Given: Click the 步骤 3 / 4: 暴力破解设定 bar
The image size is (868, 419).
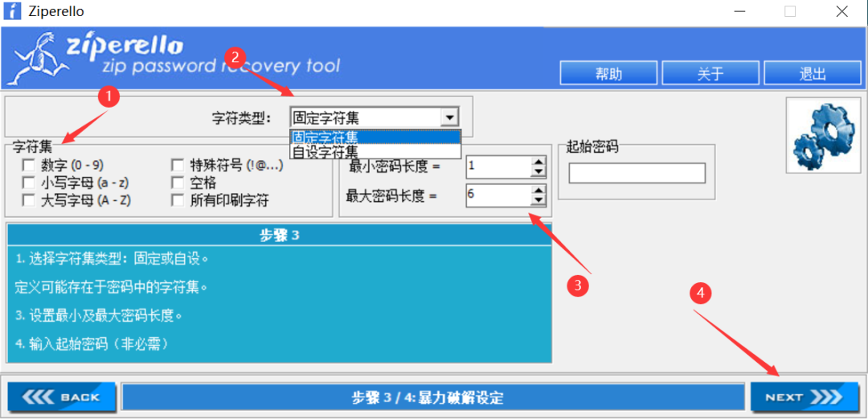Looking at the screenshot, I should (433, 396).
